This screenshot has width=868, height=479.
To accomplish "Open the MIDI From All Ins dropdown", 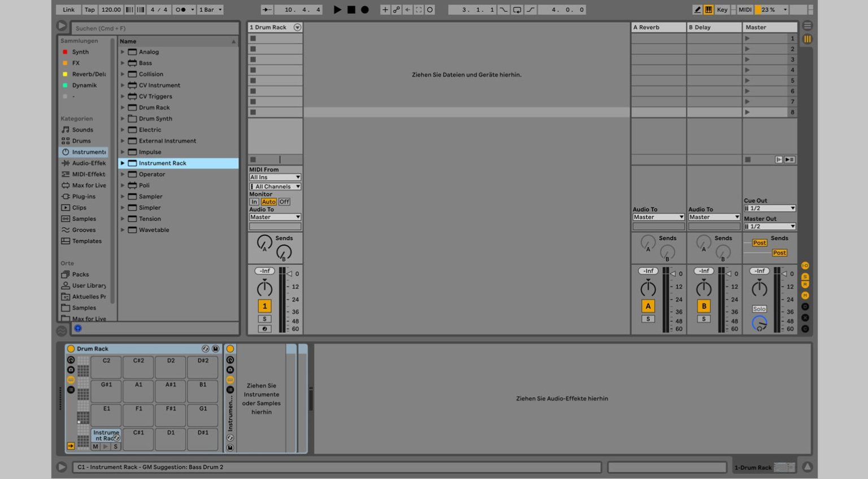I will (x=275, y=177).
